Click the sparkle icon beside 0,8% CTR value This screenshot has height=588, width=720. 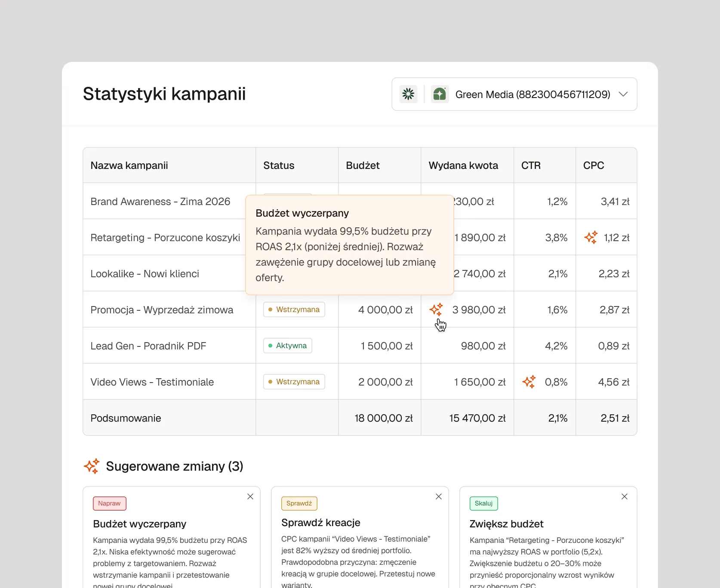tap(529, 382)
